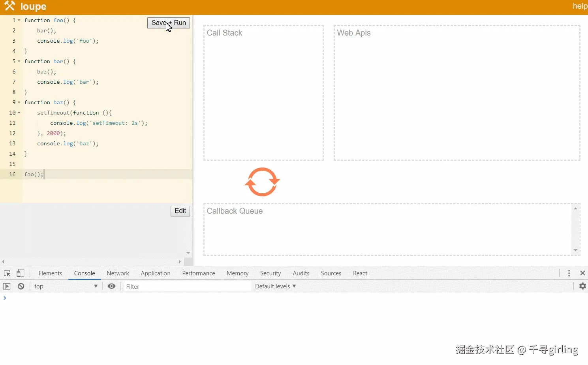Toggle the device toolbar icon

pos(21,273)
